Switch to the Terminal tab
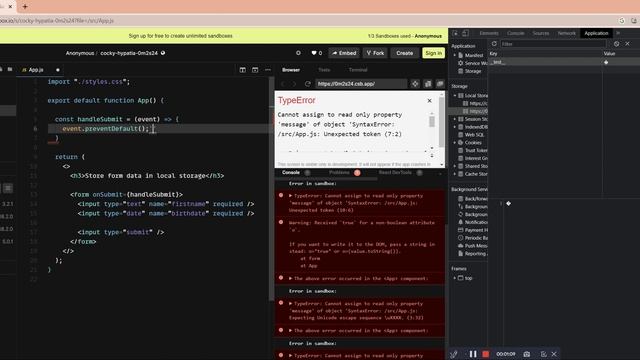The height and width of the screenshot is (360, 640). [358, 70]
